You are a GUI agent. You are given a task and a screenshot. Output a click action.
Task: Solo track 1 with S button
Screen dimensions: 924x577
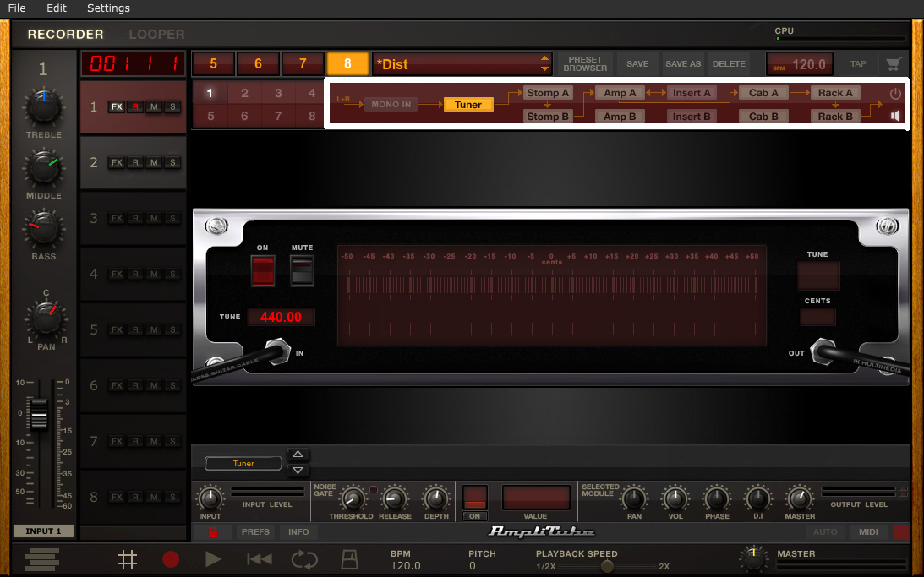click(172, 107)
